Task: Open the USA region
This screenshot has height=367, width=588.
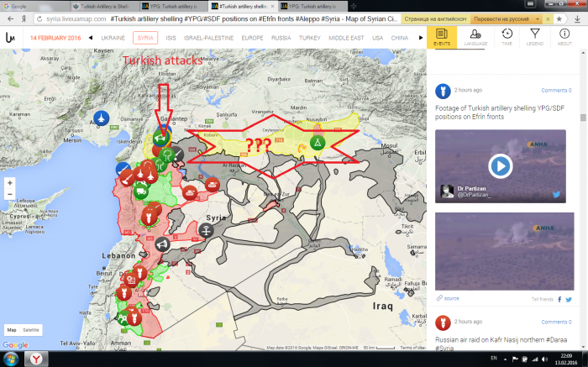Action: click(377, 38)
